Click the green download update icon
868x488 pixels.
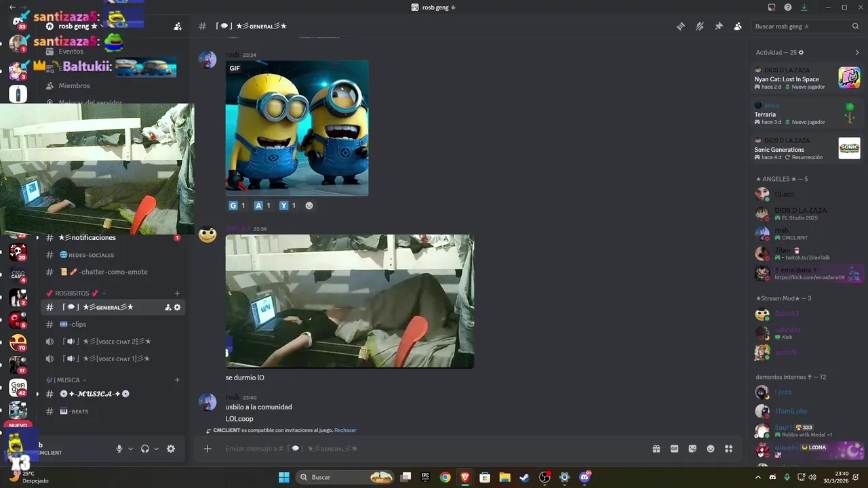point(804,7)
